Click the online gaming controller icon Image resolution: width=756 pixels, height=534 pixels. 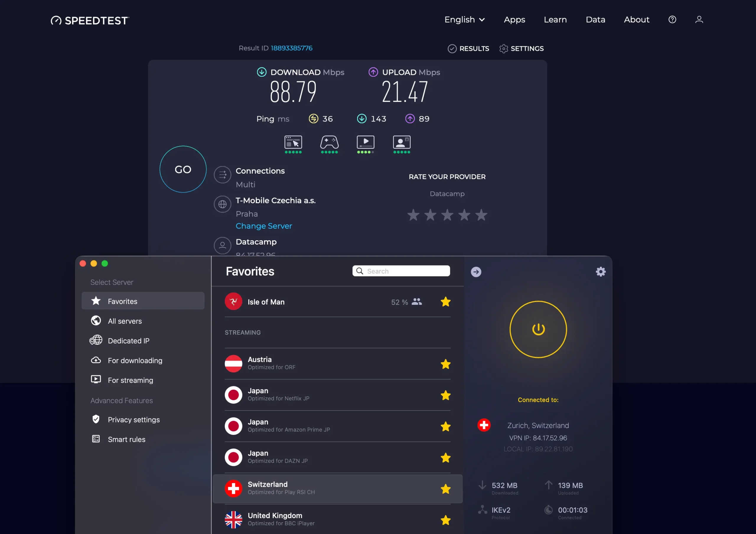click(x=329, y=142)
